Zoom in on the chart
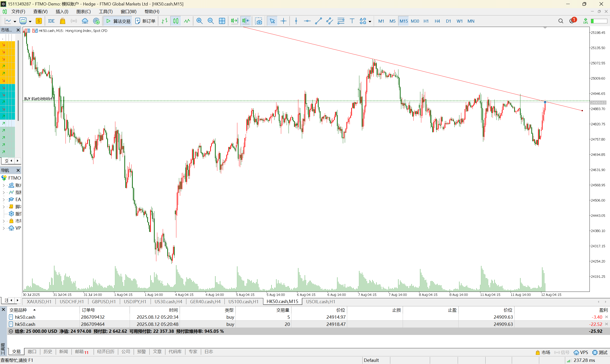This screenshot has height=364, width=610. coord(199,21)
